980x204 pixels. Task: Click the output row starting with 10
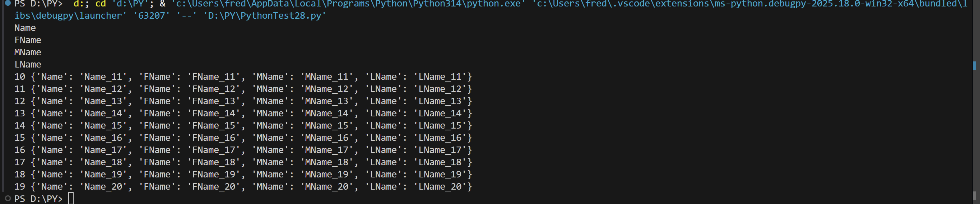point(243,76)
